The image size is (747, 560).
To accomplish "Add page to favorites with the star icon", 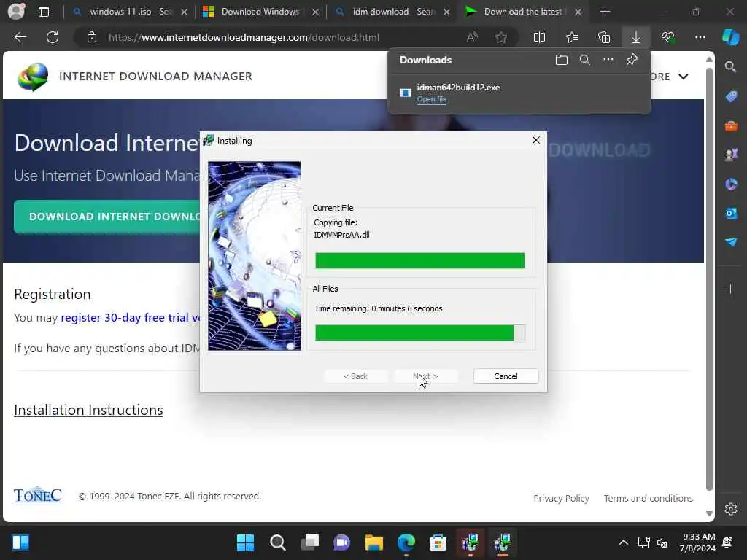I will coord(500,37).
